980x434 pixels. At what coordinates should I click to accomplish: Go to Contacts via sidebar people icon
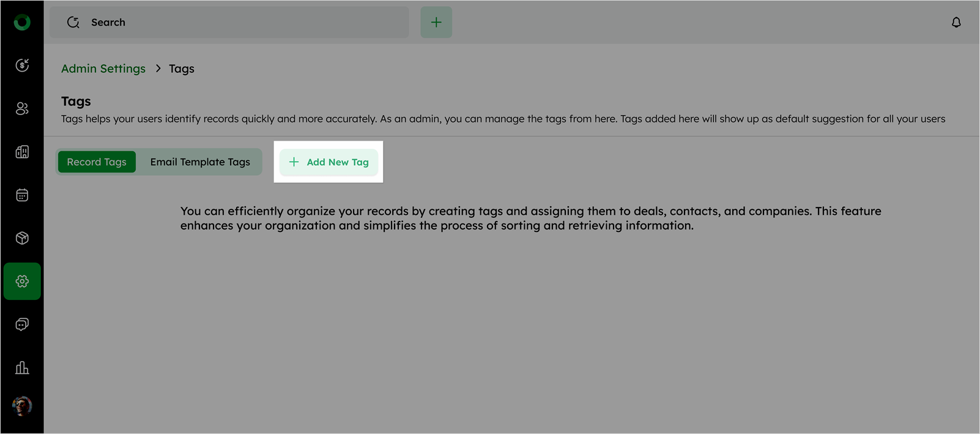click(22, 109)
